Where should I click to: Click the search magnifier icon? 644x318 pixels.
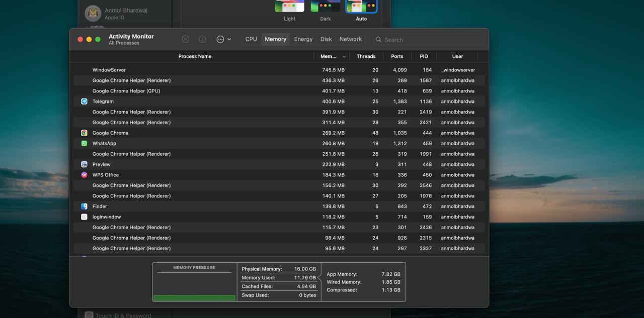[x=378, y=39]
